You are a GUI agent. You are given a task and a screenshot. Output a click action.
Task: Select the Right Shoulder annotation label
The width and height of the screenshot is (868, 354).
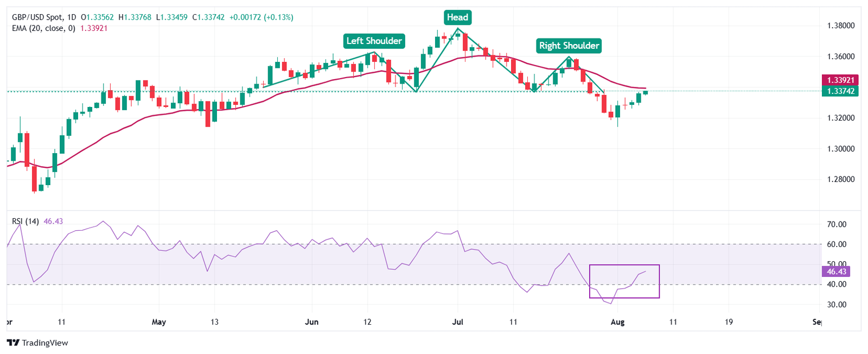569,46
